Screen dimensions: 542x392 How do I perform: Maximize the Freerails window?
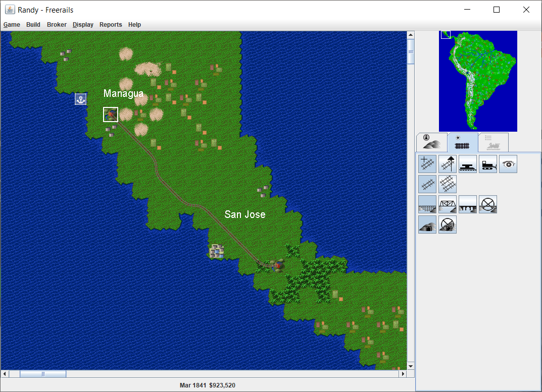coord(497,10)
